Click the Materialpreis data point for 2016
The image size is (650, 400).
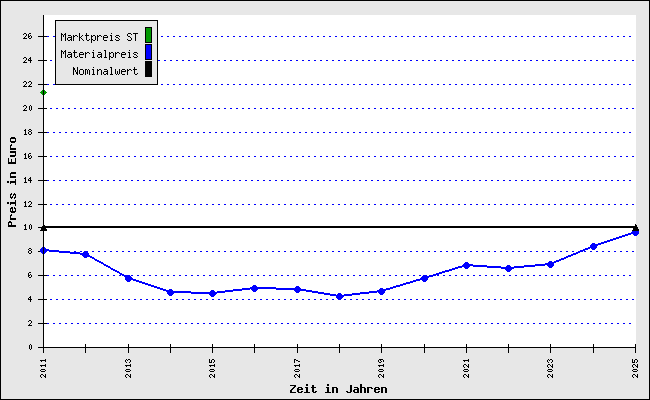click(255, 288)
